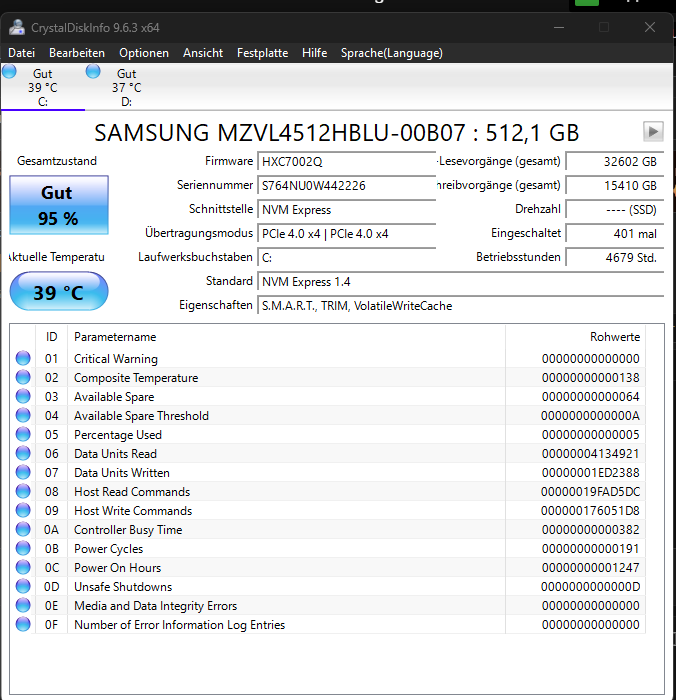Screen dimensions: 676x700
Task: Click raw value 00000004134921
Action: pyautogui.click(x=590, y=454)
